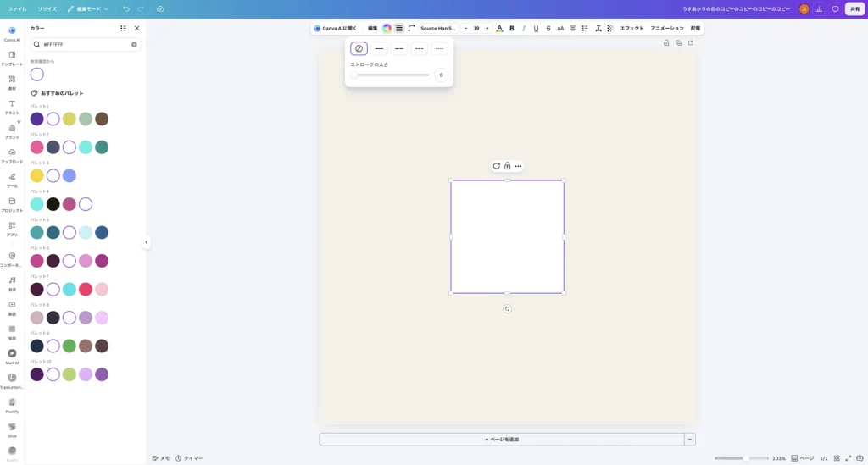Expand the add-page dropdown arrow
868x465 pixels.
(690, 440)
